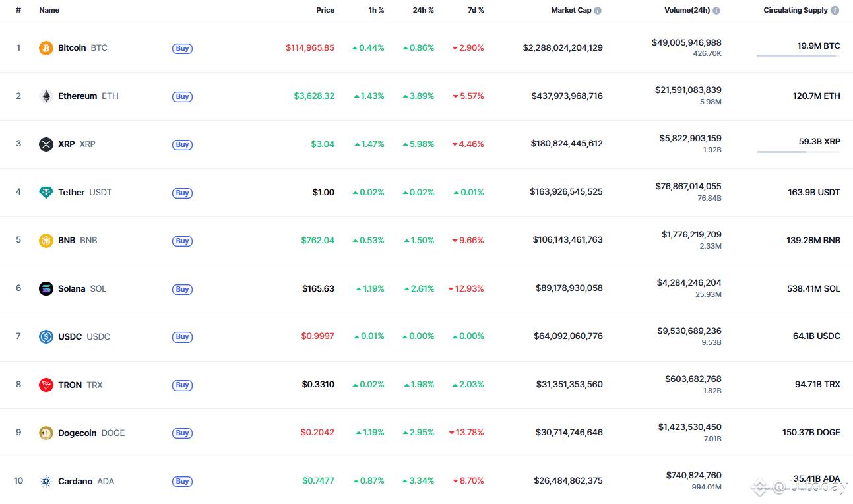The width and height of the screenshot is (853, 504).
Task: Sort by Market Cap column header
Action: (571, 11)
